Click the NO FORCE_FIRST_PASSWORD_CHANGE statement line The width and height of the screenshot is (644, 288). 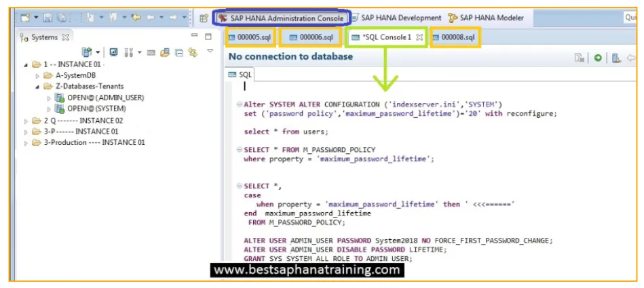coord(398,241)
